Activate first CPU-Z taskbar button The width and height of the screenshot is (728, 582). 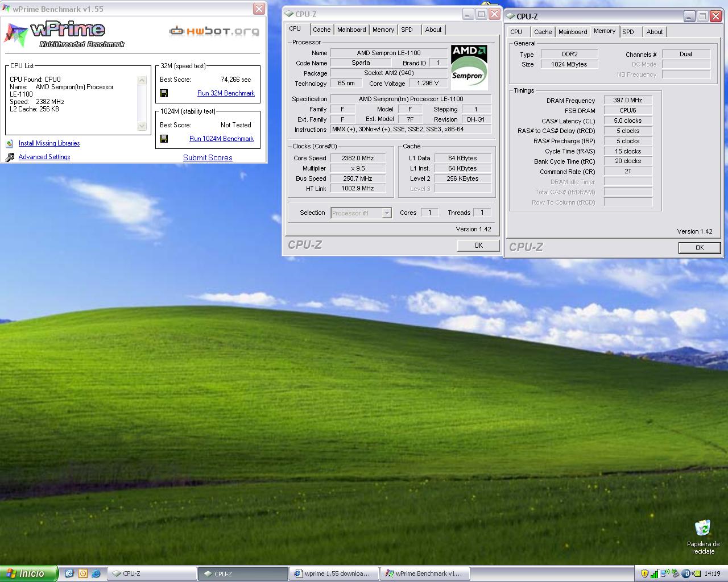pyautogui.click(x=151, y=573)
